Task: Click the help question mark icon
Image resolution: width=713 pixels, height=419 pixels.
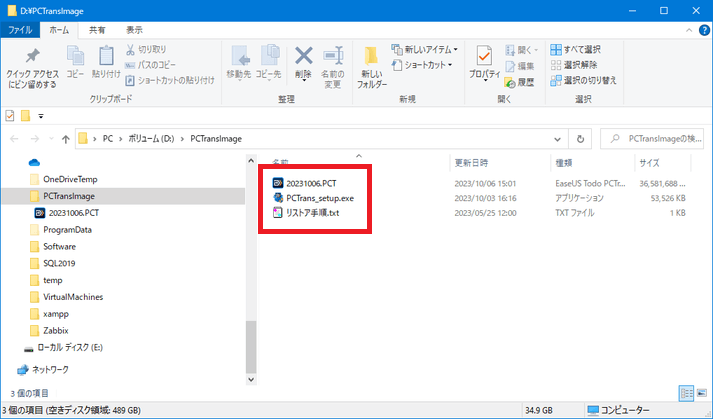Action: click(701, 31)
